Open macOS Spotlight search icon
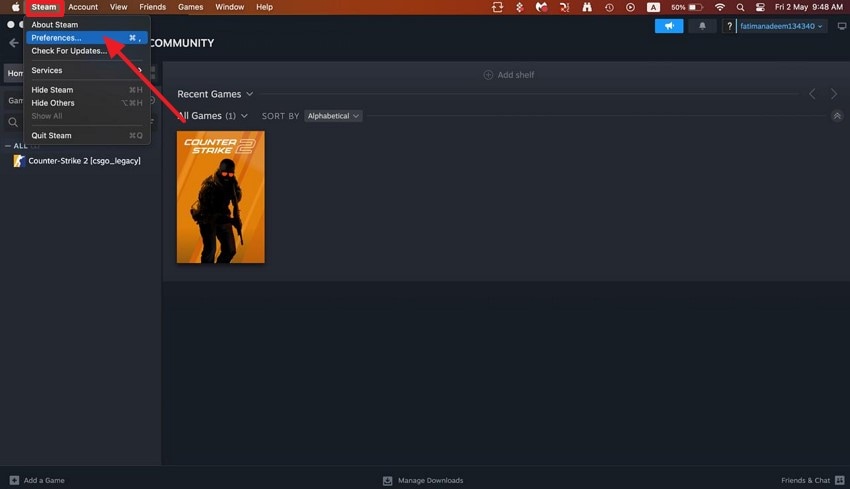This screenshot has height=489, width=850. click(740, 7)
